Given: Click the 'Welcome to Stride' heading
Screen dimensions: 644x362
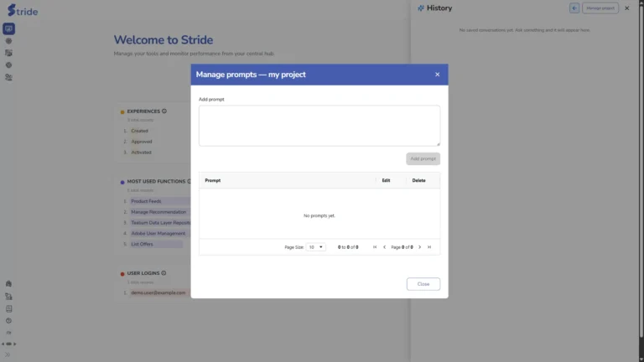Looking at the screenshot, I should (x=164, y=40).
